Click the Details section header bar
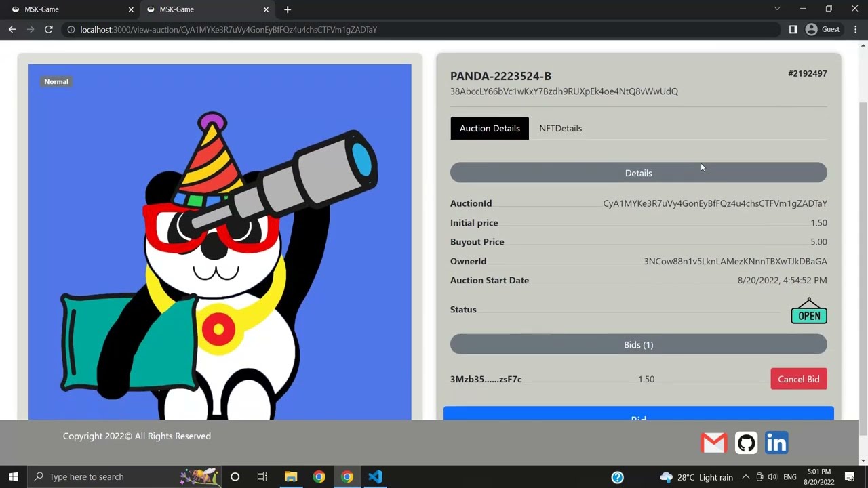 coord(638,173)
